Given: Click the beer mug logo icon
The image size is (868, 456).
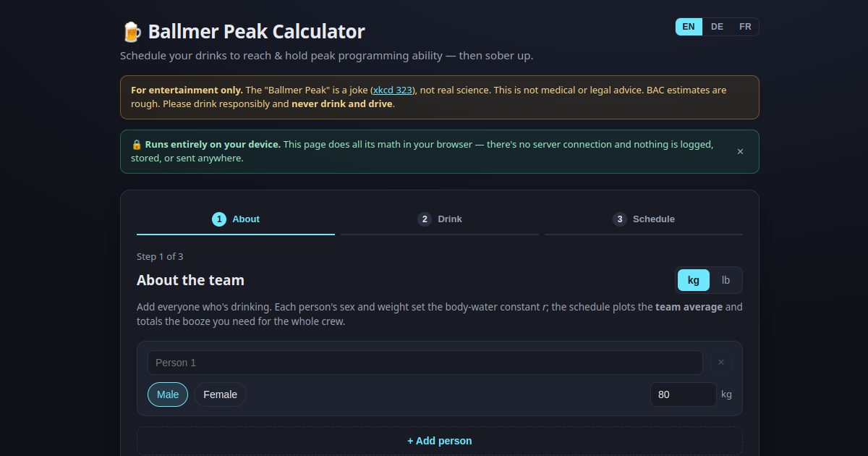Looking at the screenshot, I should [131, 32].
